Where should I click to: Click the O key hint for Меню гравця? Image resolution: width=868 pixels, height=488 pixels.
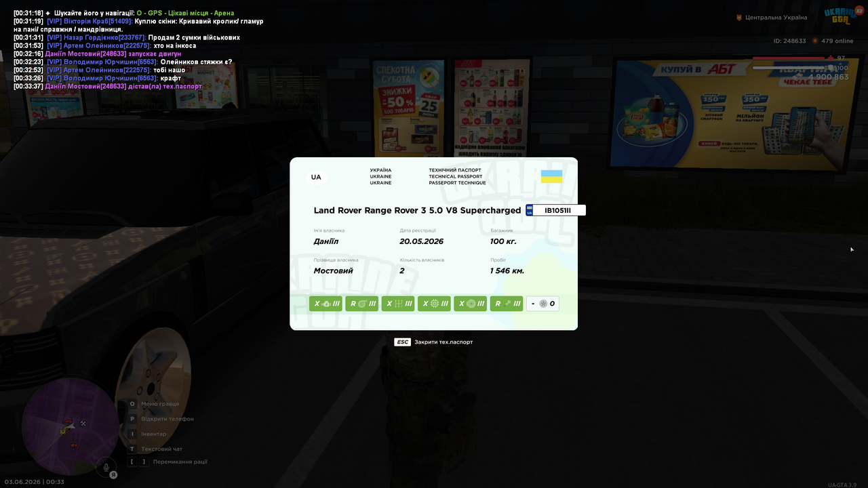click(x=132, y=404)
